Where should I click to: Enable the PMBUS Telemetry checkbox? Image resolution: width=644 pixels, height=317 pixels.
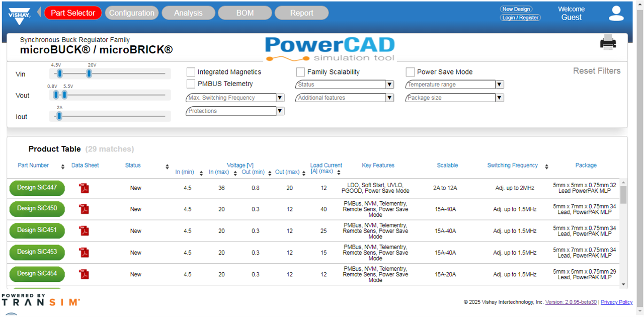tap(191, 84)
